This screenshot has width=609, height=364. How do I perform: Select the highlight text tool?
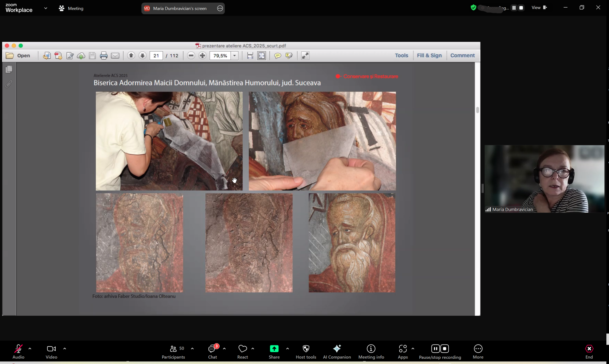click(289, 56)
